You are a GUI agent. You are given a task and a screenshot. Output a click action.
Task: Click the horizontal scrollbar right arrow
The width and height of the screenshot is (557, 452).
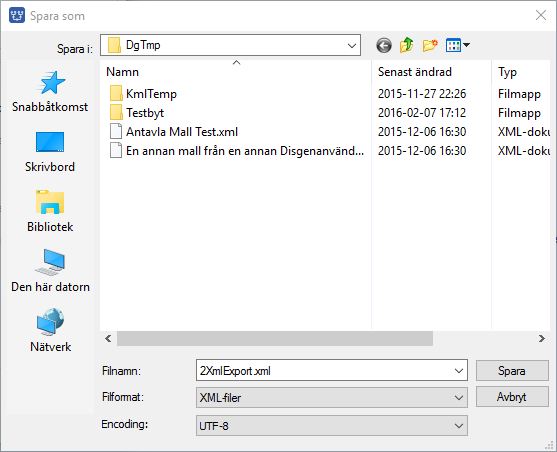[x=541, y=338]
